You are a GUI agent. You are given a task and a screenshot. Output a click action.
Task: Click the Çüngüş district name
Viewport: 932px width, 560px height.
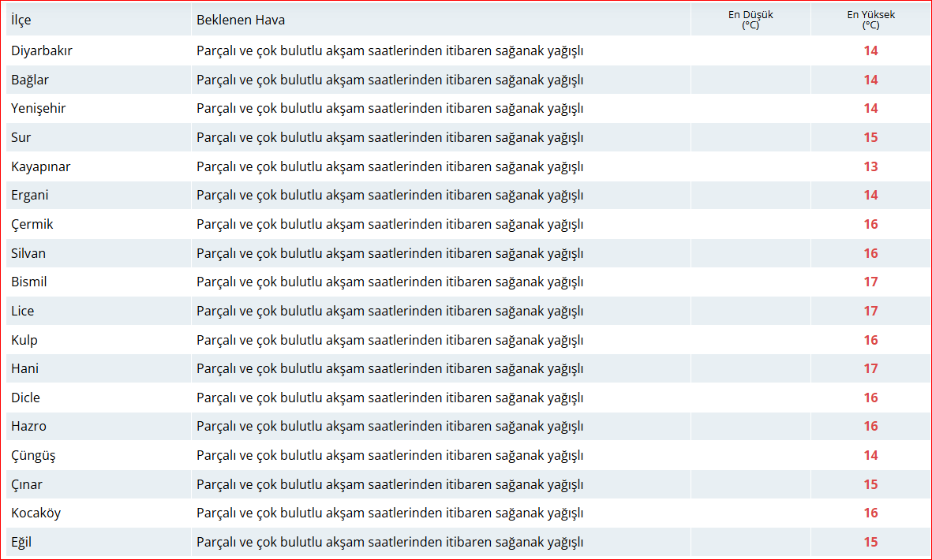click(33, 455)
